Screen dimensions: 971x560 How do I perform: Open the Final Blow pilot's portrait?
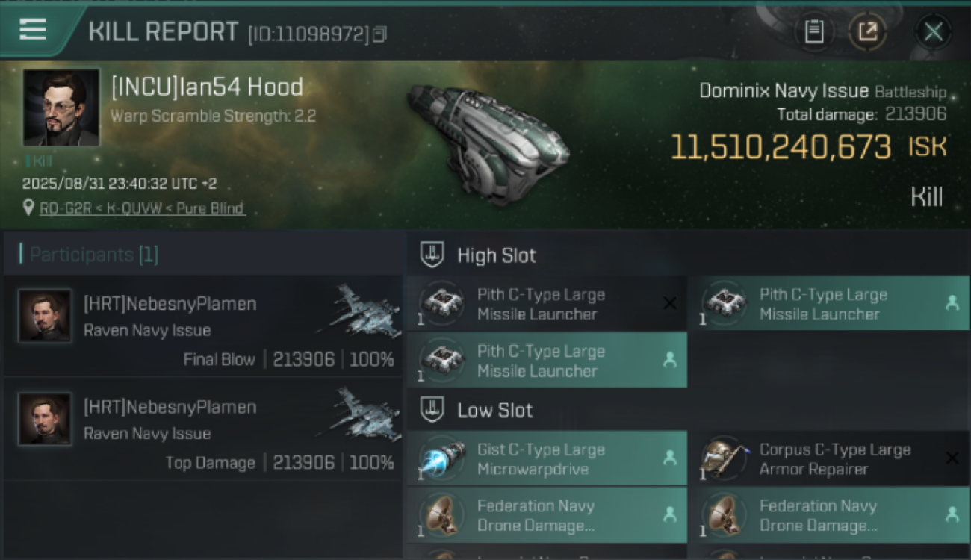coord(45,316)
